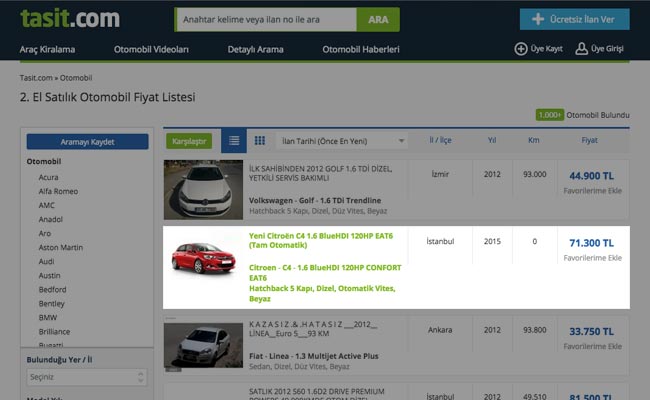Click the 33.750 TL price
The image size is (650, 400).
tap(591, 332)
